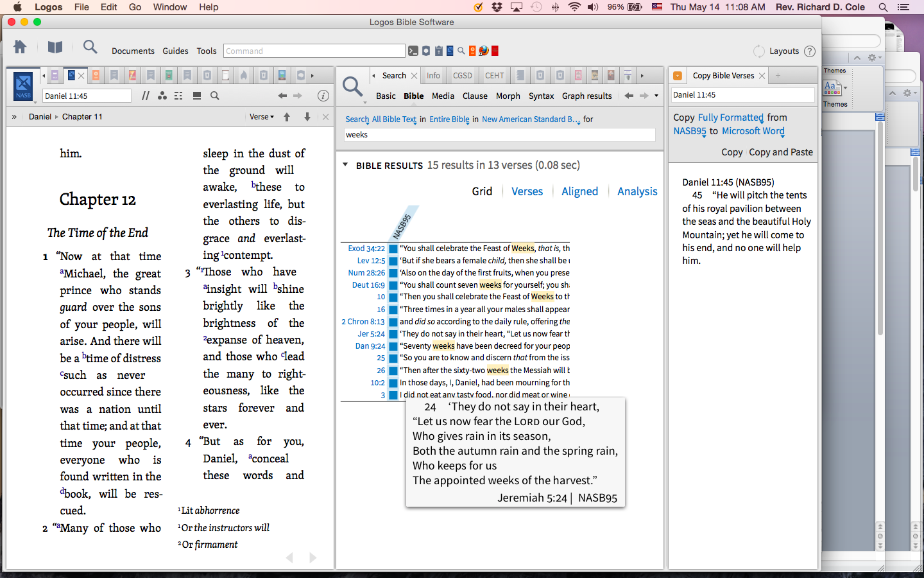Open the Search history dropdown arrow
Image resolution: width=924 pixels, height=578 pixels.
tap(656, 96)
